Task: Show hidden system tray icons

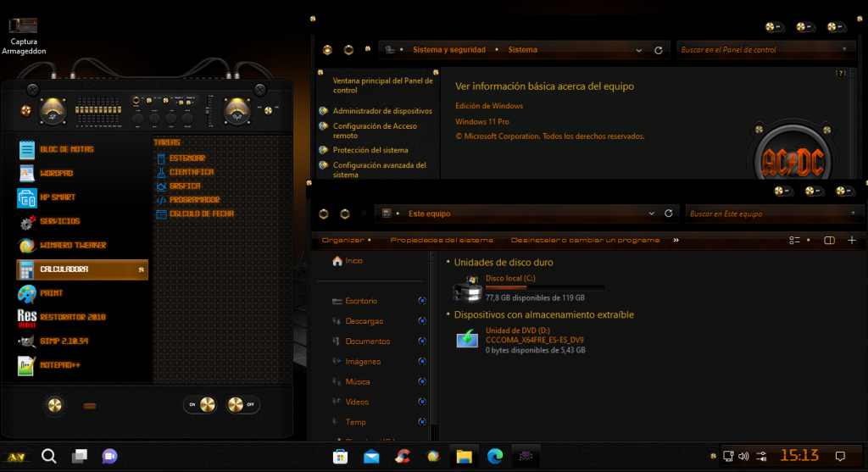Action: coord(713,457)
